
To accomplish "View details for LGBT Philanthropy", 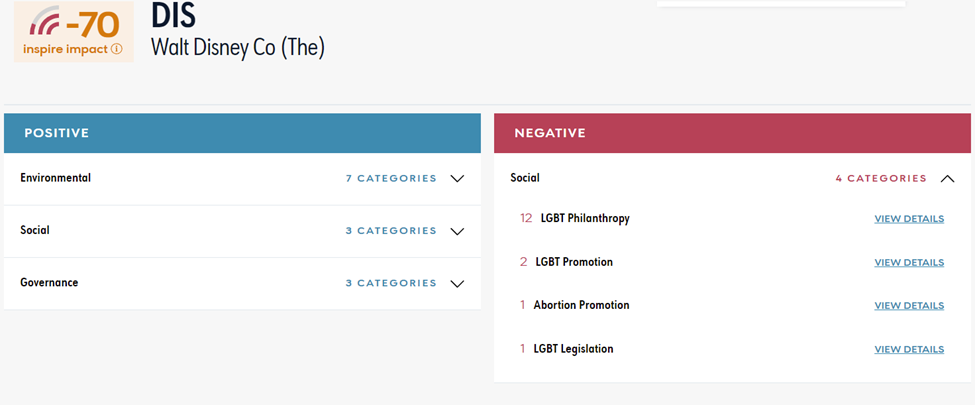I will (908, 219).
